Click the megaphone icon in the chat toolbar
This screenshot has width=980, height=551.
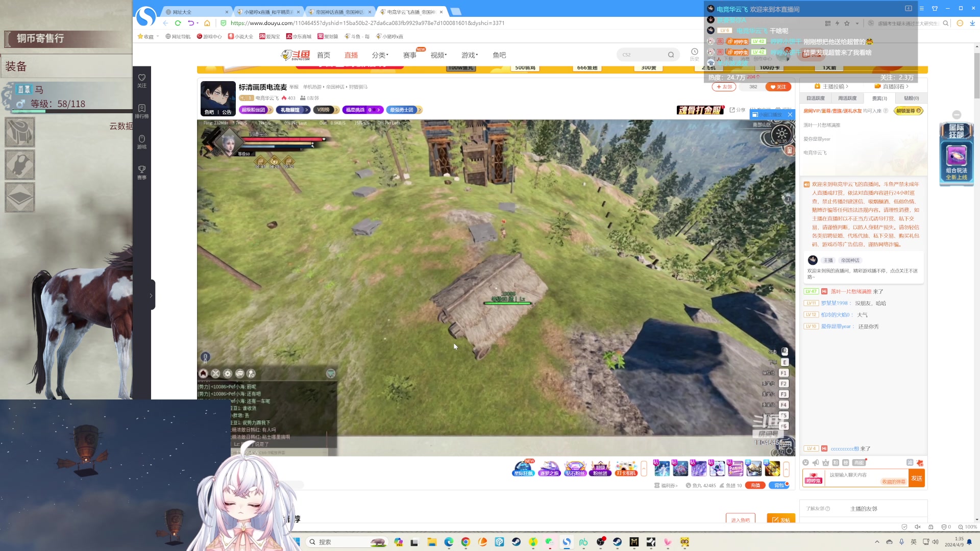816,463
